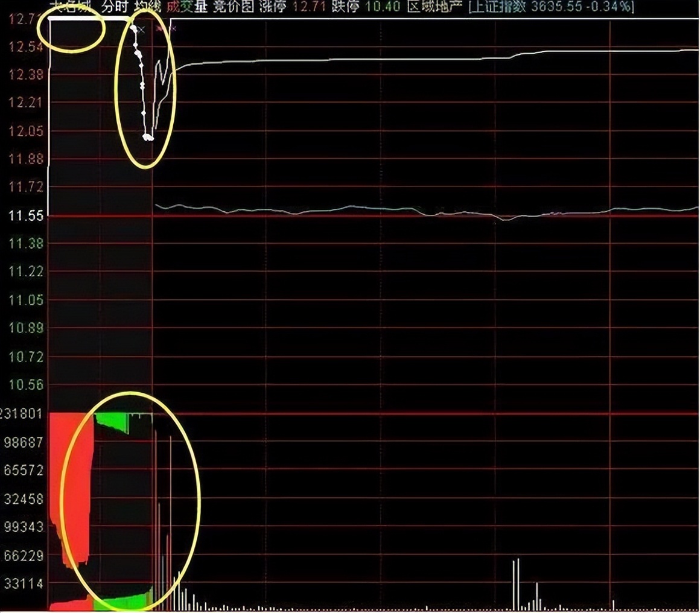Click the 跌停 10.40 limit-down value
Screen dimensions: 700x613
tap(367, 6)
